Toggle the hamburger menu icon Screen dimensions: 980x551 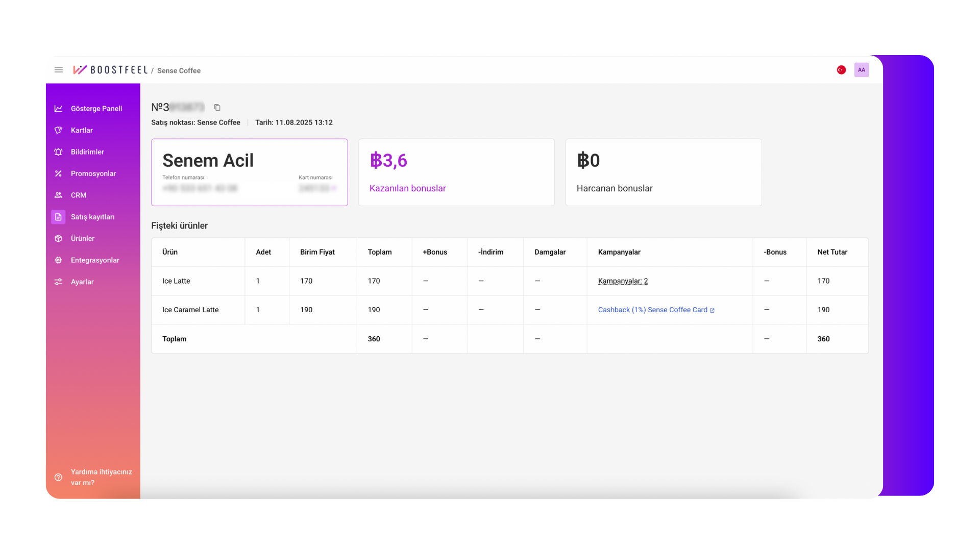(59, 70)
